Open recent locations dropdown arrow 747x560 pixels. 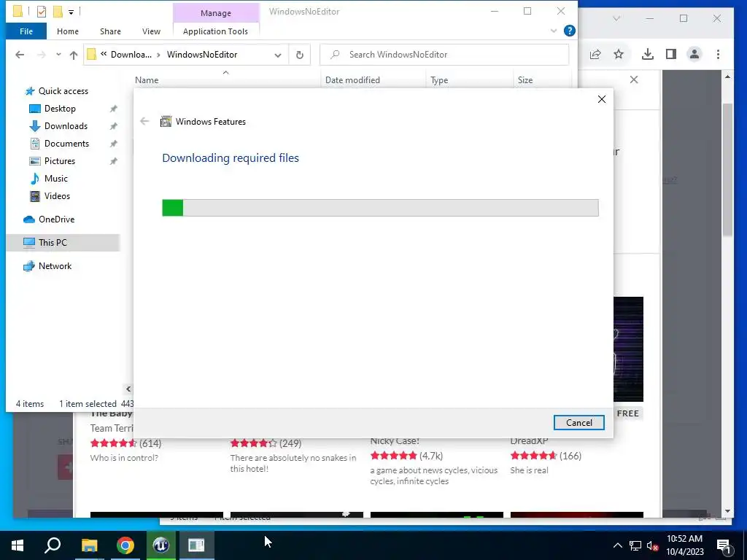pos(58,55)
